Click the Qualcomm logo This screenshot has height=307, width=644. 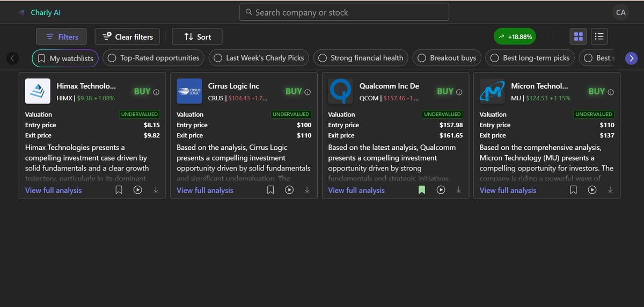coord(341,91)
